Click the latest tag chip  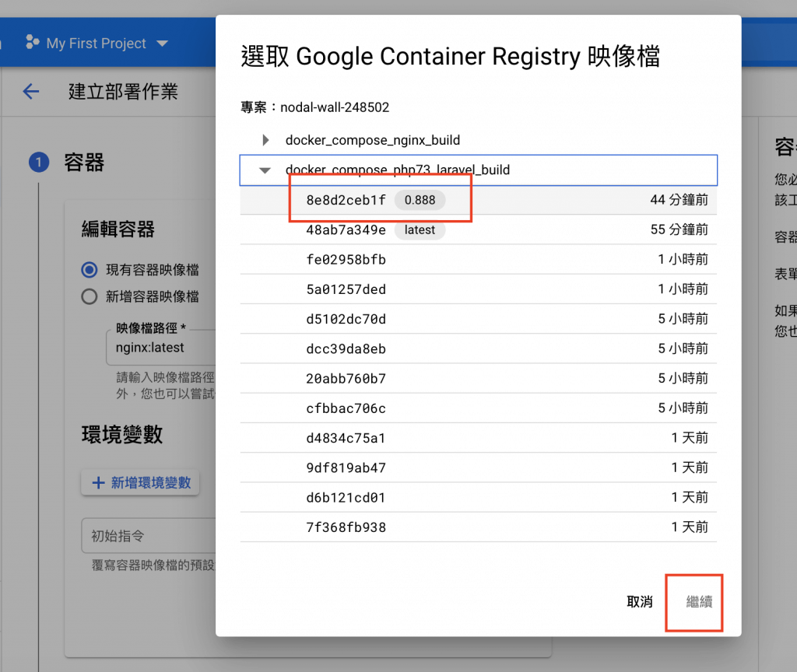coord(420,229)
